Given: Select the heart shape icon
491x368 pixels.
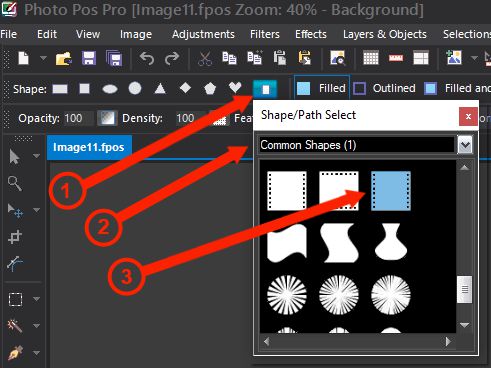Looking at the screenshot, I should coord(235,88).
